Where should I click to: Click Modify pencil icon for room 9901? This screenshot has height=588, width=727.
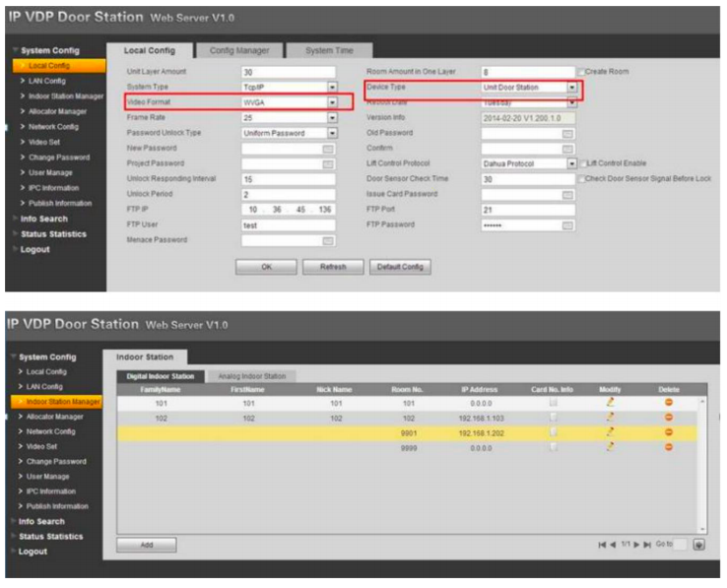[611, 432]
